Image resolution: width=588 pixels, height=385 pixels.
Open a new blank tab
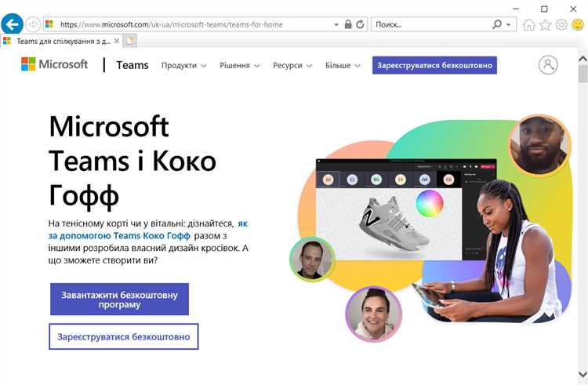click(129, 41)
